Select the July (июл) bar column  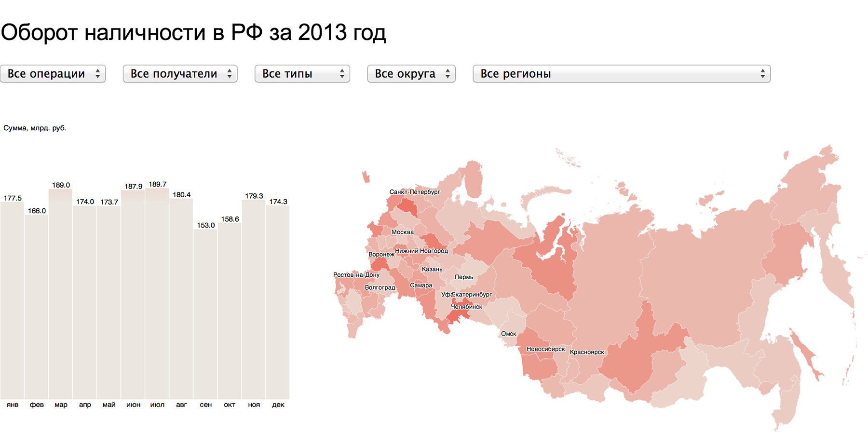(x=157, y=294)
